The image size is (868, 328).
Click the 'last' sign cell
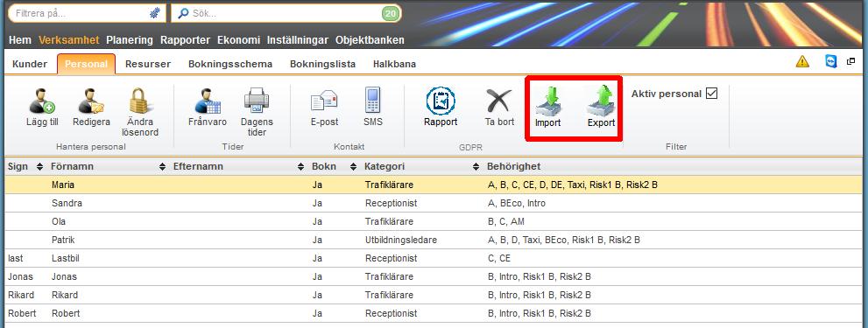tap(16, 258)
